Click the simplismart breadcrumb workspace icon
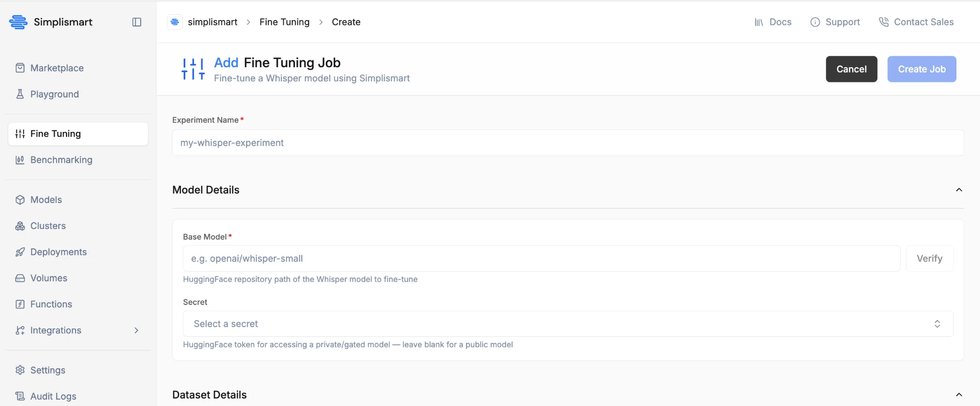 pyautogui.click(x=175, y=22)
